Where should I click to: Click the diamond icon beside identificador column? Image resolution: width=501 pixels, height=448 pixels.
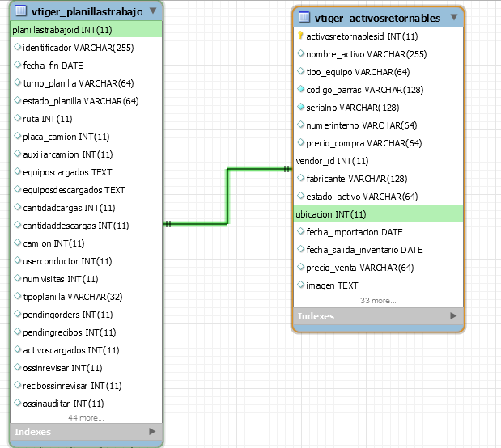coord(18,47)
